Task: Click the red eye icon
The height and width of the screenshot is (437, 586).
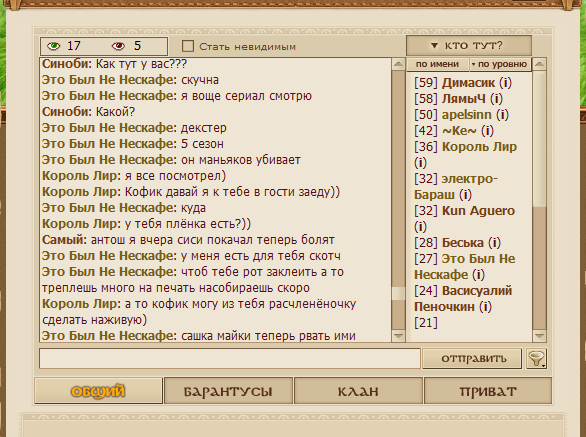Action: point(118,46)
